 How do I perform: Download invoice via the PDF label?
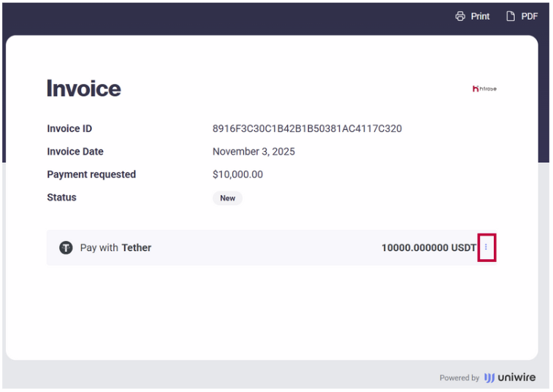tap(530, 16)
